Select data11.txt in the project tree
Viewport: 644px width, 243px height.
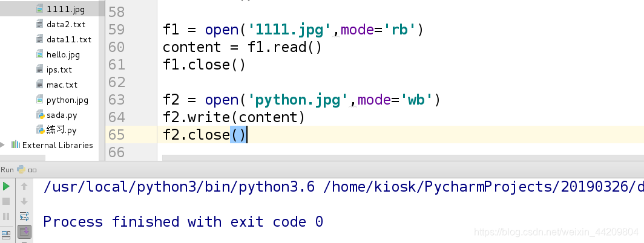click(x=69, y=39)
